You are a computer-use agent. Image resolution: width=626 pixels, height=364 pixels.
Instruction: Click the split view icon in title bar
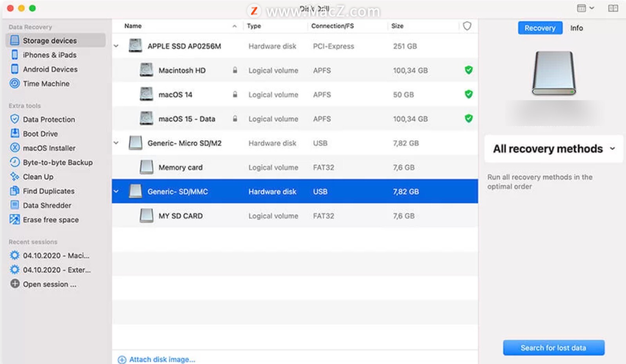coord(613,8)
